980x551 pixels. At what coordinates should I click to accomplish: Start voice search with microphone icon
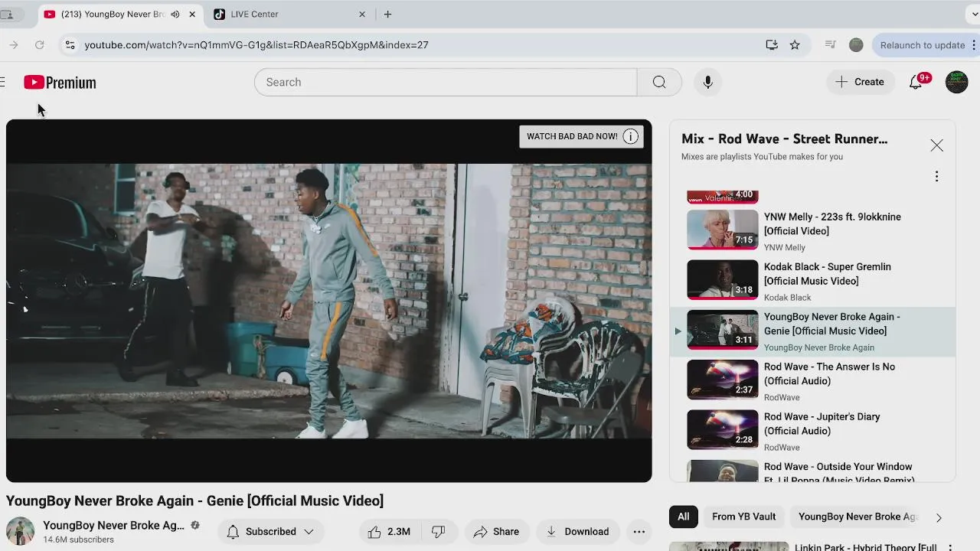point(707,82)
